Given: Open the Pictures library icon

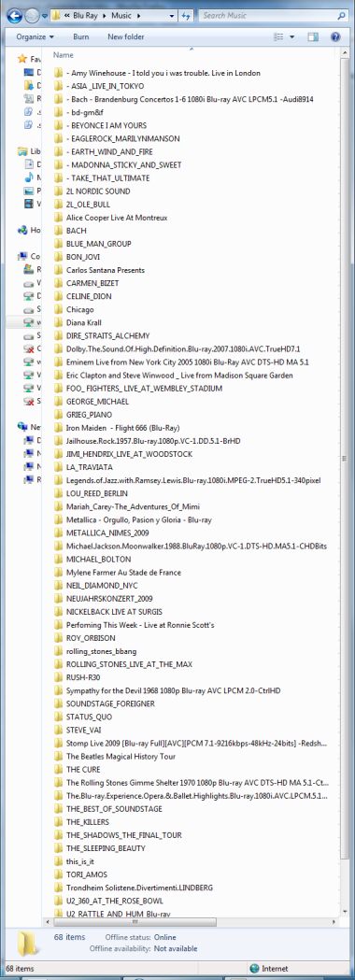Looking at the screenshot, I should tap(29, 191).
